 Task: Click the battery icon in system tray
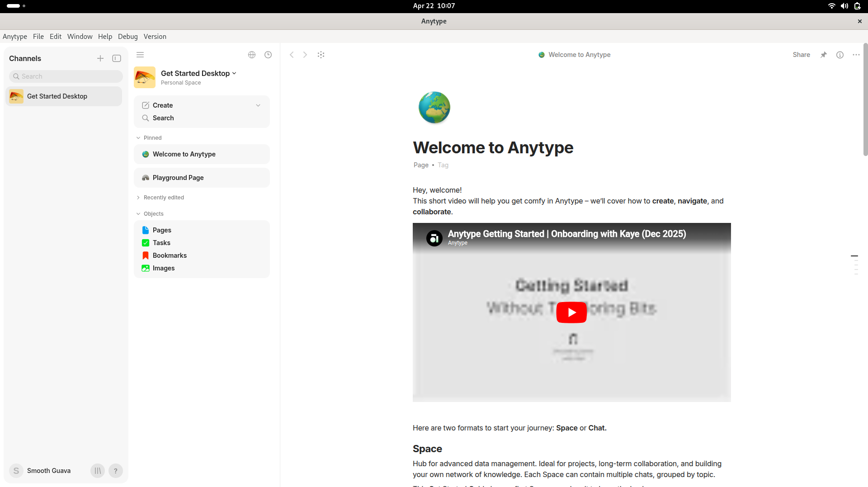coord(857,6)
